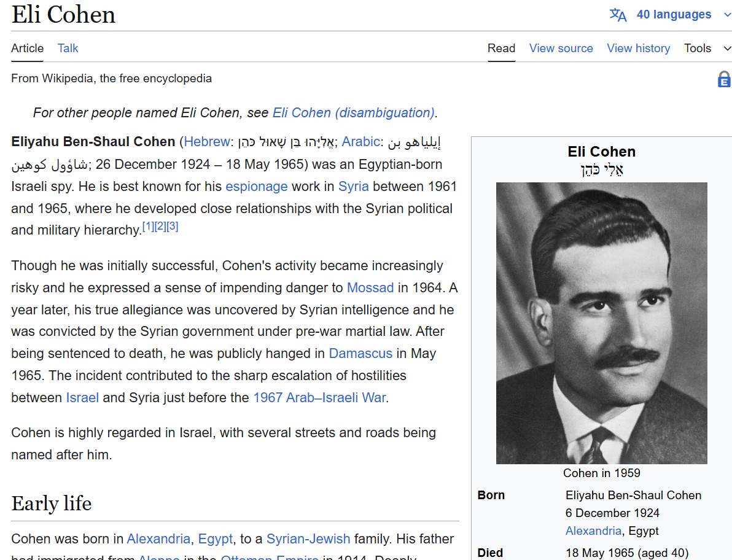The height and width of the screenshot is (560, 732).
Task: Open the Syrian-Jewish link
Action: [308, 539]
